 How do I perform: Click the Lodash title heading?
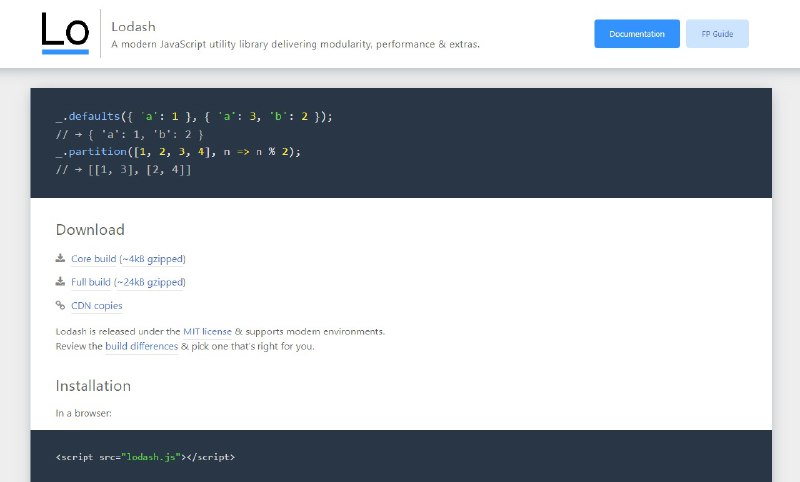pos(133,27)
